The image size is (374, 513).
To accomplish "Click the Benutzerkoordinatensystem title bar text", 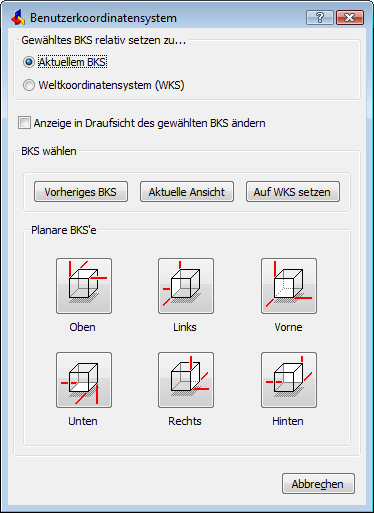I will coord(103,18).
